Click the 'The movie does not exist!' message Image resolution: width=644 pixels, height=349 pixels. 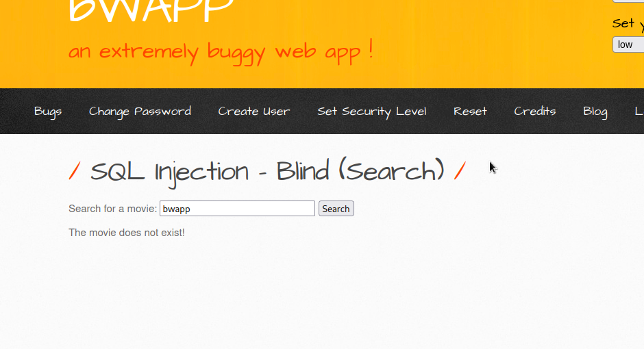pos(127,233)
